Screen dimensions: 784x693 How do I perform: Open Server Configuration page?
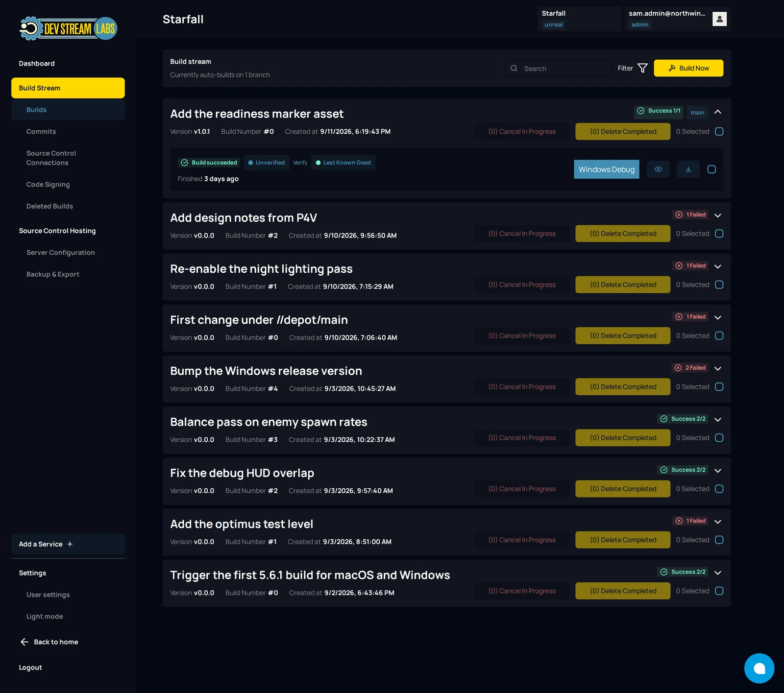(61, 253)
